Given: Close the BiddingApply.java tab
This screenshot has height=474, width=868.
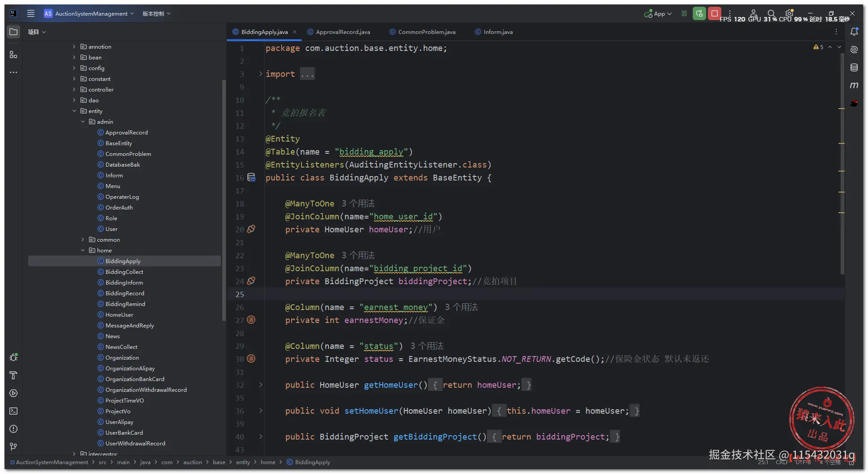Looking at the screenshot, I should 295,32.
